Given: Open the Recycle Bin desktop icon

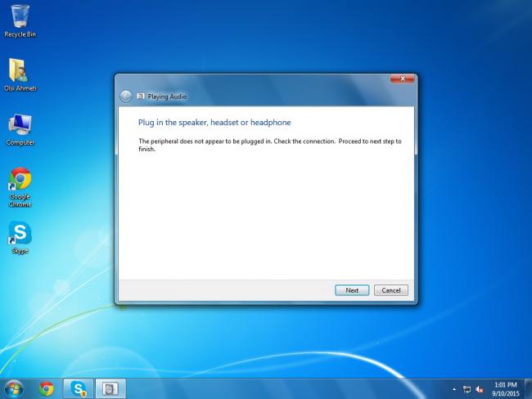Looking at the screenshot, I should (x=20, y=21).
